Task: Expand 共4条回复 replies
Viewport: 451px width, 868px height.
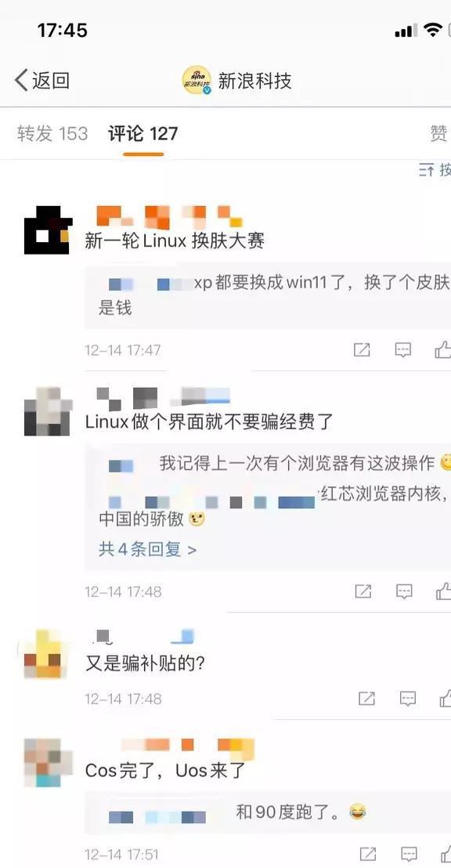Action: click(148, 549)
